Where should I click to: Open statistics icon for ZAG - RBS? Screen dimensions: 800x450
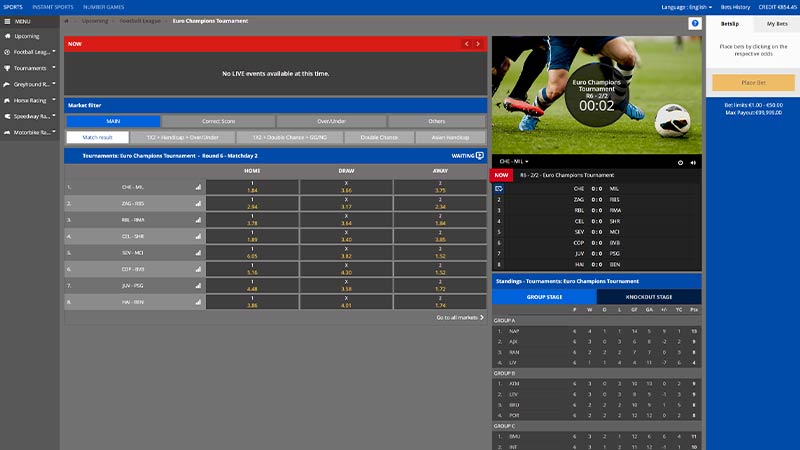(x=198, y=204)
